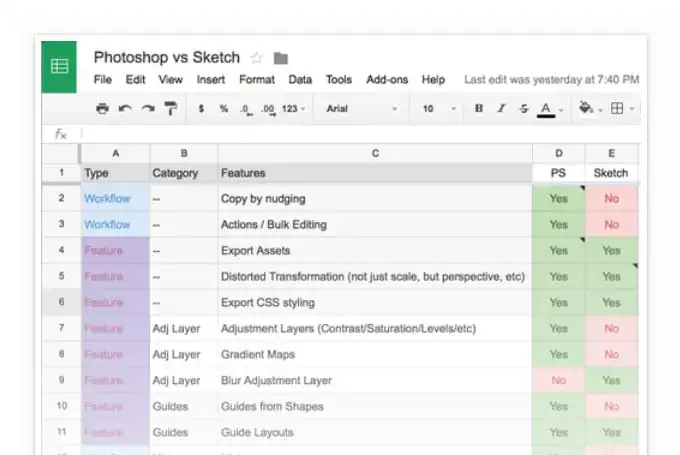Expand the borders dropdown arrow

pos(632,109)
